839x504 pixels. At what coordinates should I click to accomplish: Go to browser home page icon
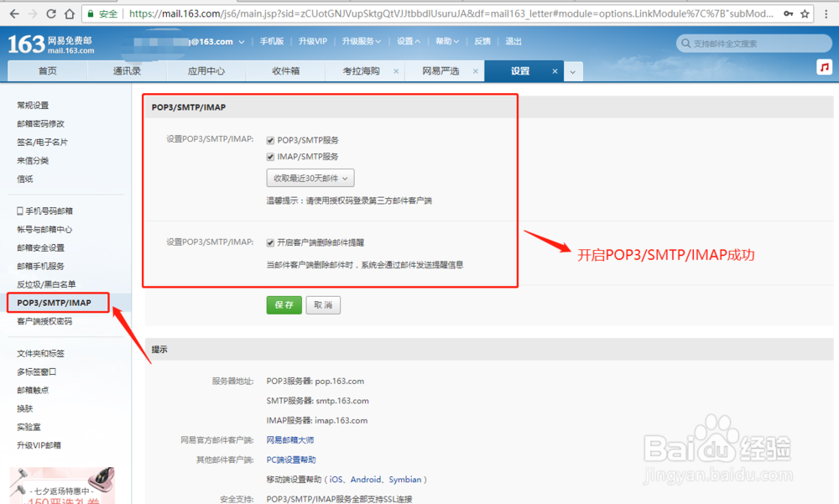(x=70, y=14)
